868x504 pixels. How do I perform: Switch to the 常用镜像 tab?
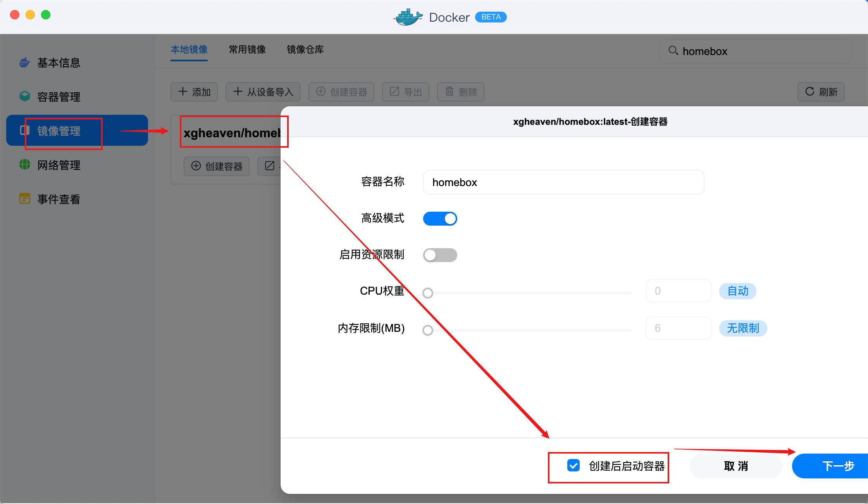pos(247,50)
